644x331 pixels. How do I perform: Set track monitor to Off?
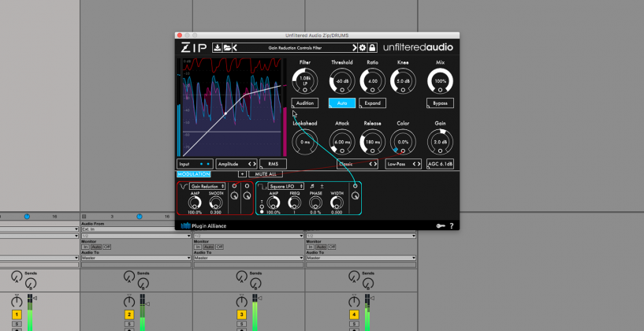[x=107, y=247]
